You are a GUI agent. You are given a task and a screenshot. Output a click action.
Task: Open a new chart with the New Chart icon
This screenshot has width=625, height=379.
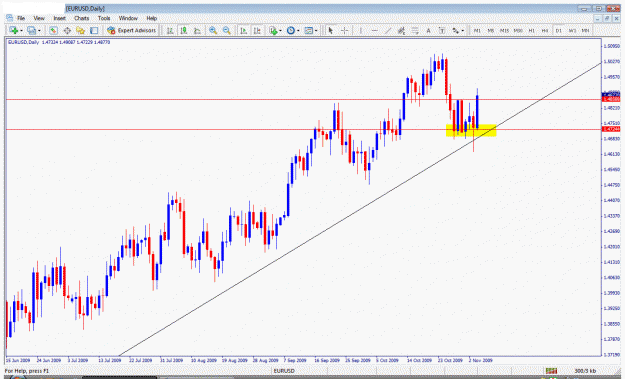14,30
